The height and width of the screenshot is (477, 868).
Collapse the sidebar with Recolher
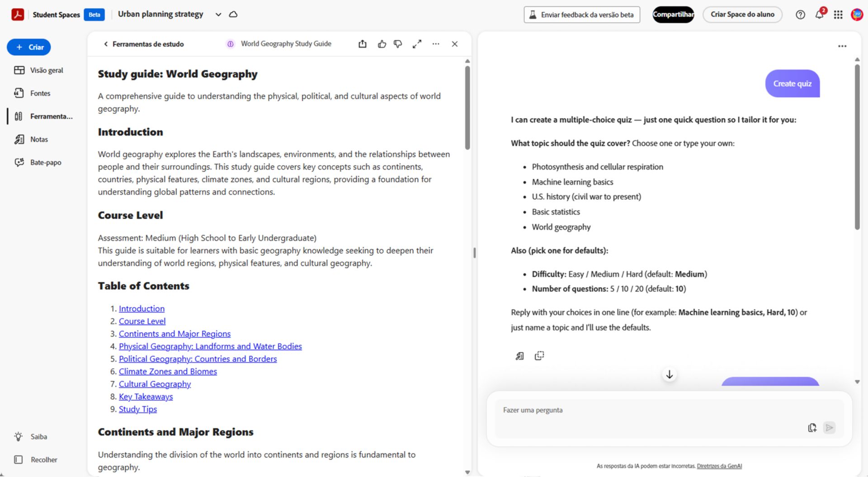pos(35,459)
